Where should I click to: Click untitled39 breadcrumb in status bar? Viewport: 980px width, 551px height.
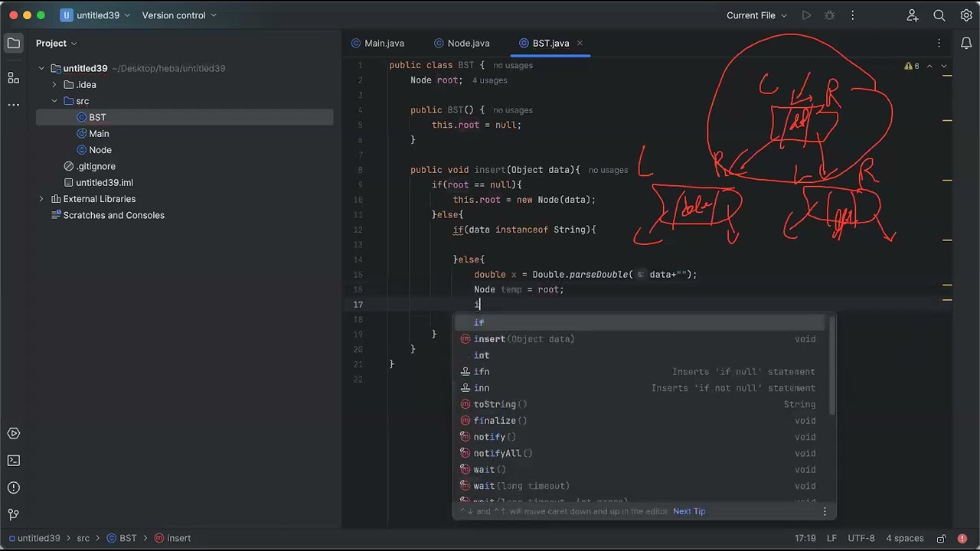[33, 539]
